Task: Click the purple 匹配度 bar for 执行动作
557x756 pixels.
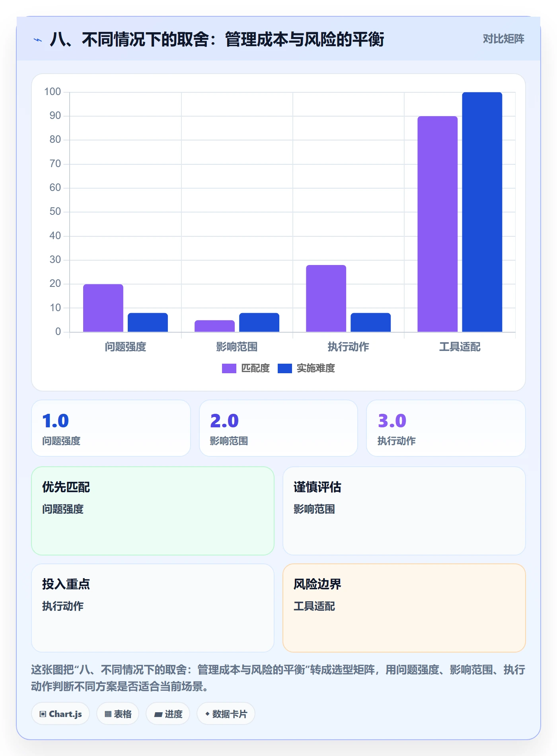Action: 326,298
